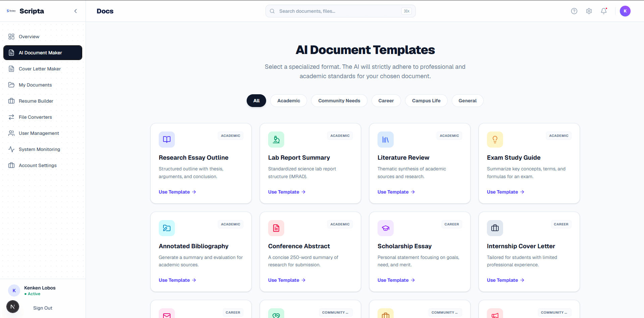Click the AI Document Maker file icon
Viewport: 644px width, 318px height.
click(11, 53)
